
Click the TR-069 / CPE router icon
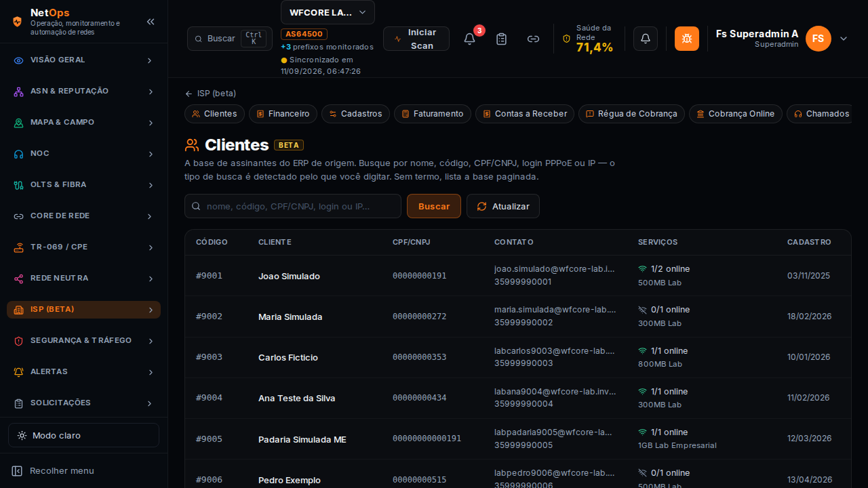(x=19, y=247)
